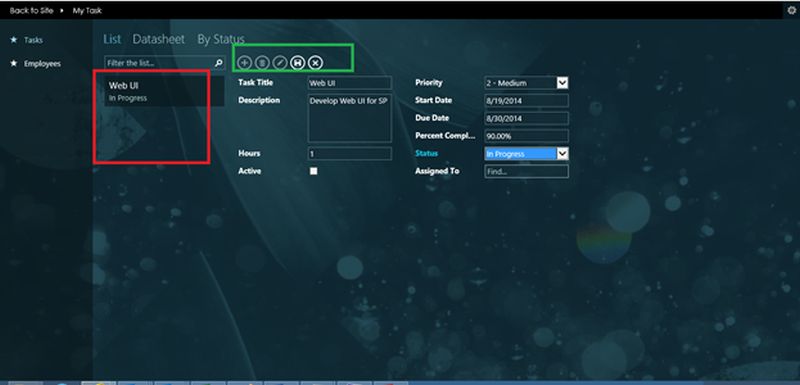Click the Percent Complete field 90.00%
Screen dimensions: 800x385
tap(527, 136)
